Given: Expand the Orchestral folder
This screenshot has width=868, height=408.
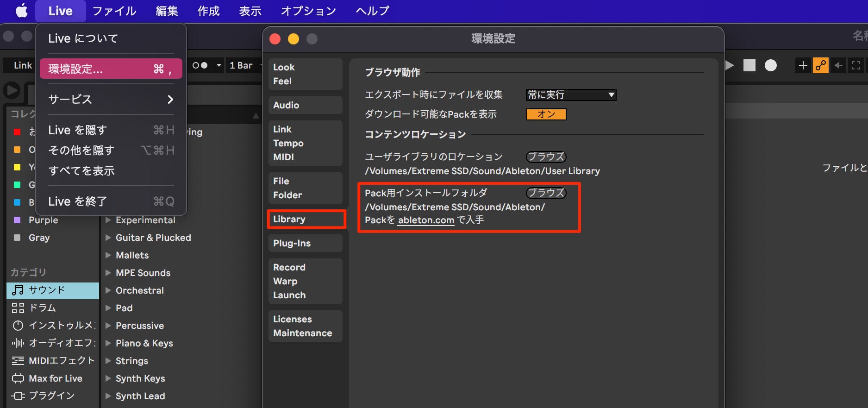Looking at the screenshot, I should tap(108, 290).
